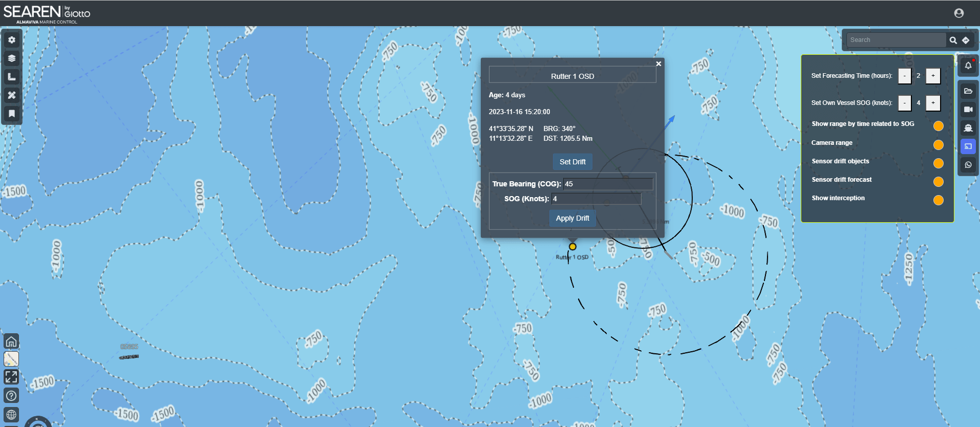Open the vessel ship panel icon
This screenshot has width=980, height=427.
click(x=968, y=128)
